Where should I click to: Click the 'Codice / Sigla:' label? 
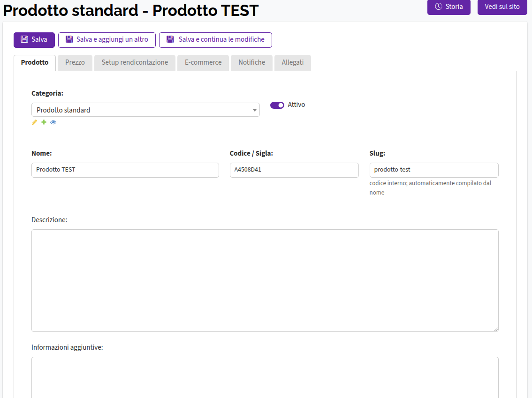pyautogui.click(x=251, y=153)
